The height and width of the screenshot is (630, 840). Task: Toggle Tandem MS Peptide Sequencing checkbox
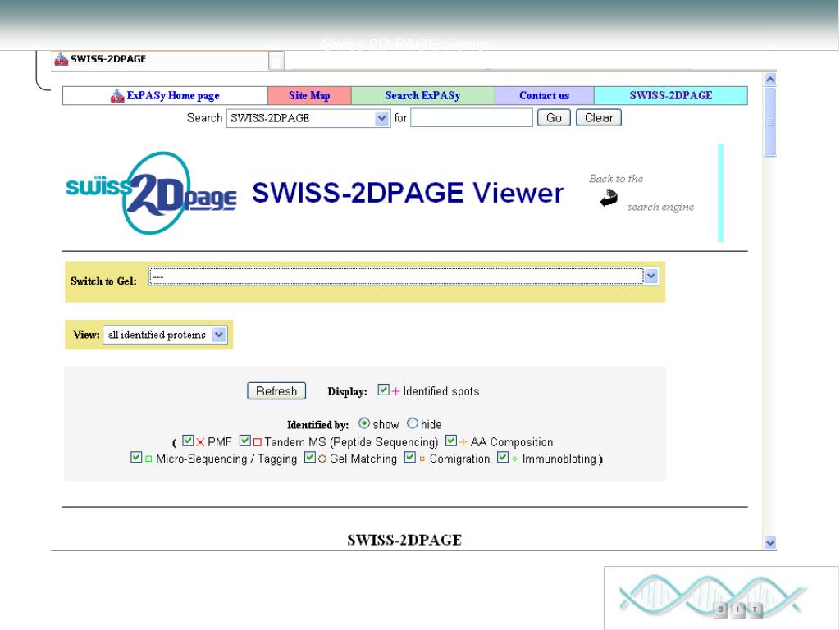click(244, 441)
